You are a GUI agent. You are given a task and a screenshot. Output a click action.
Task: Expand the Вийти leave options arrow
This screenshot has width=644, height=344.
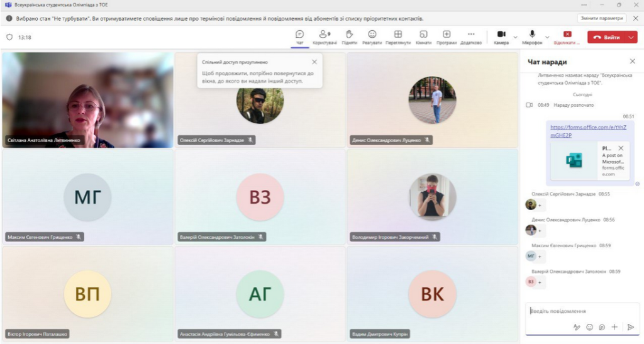631,37
